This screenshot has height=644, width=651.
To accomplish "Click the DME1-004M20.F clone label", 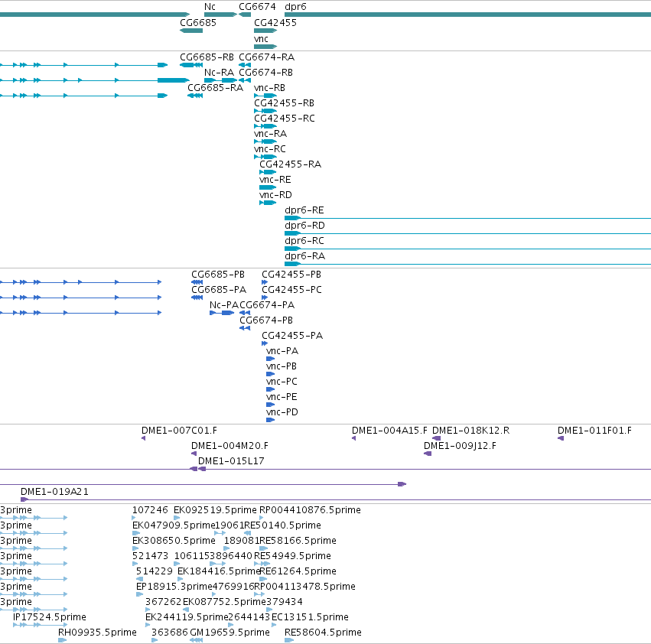I will click(229, 446).
